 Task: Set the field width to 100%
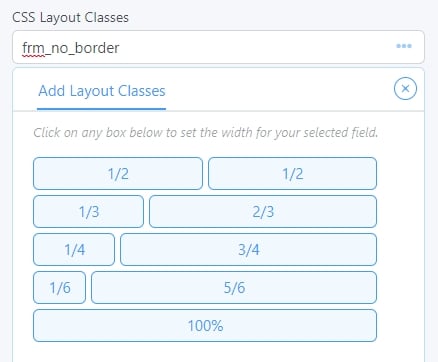coord(205,326)
